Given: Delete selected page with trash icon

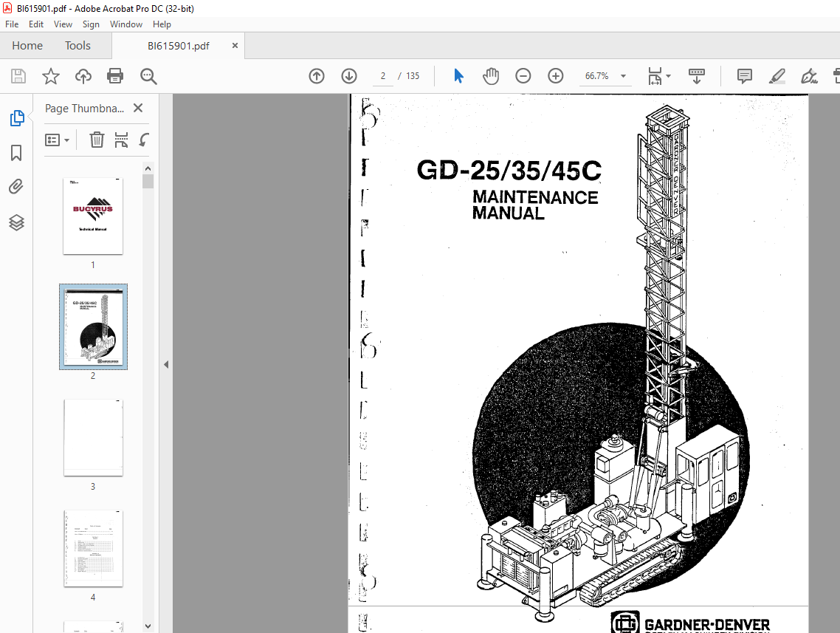Looking at the screenshot, I should click(x=97, y=140).
